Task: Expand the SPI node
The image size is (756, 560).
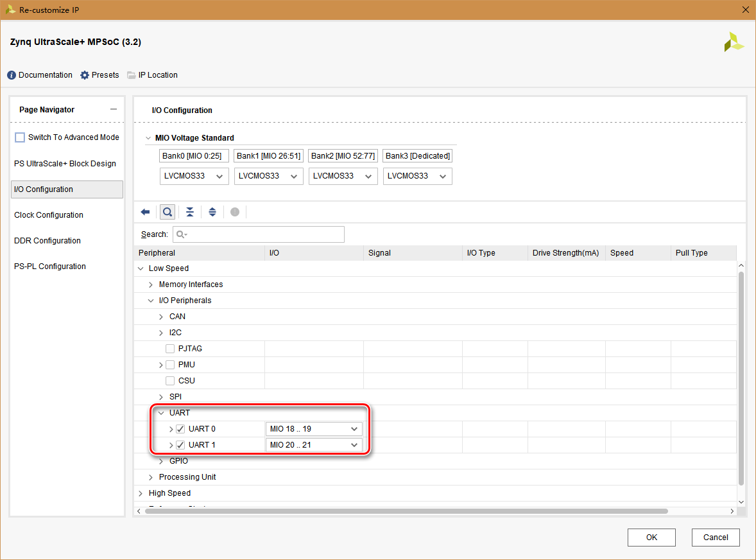Action: pyautogui.click(x=161, y=397)
